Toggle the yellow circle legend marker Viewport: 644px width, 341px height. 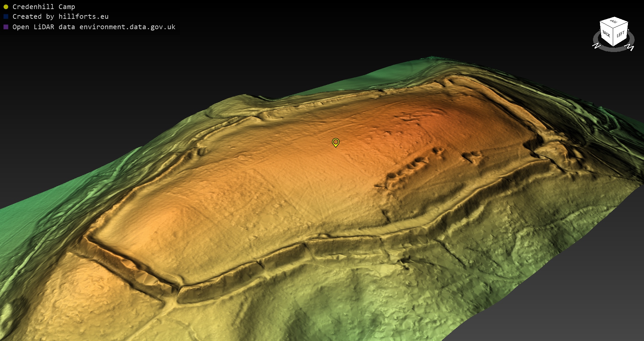point(6,7)
